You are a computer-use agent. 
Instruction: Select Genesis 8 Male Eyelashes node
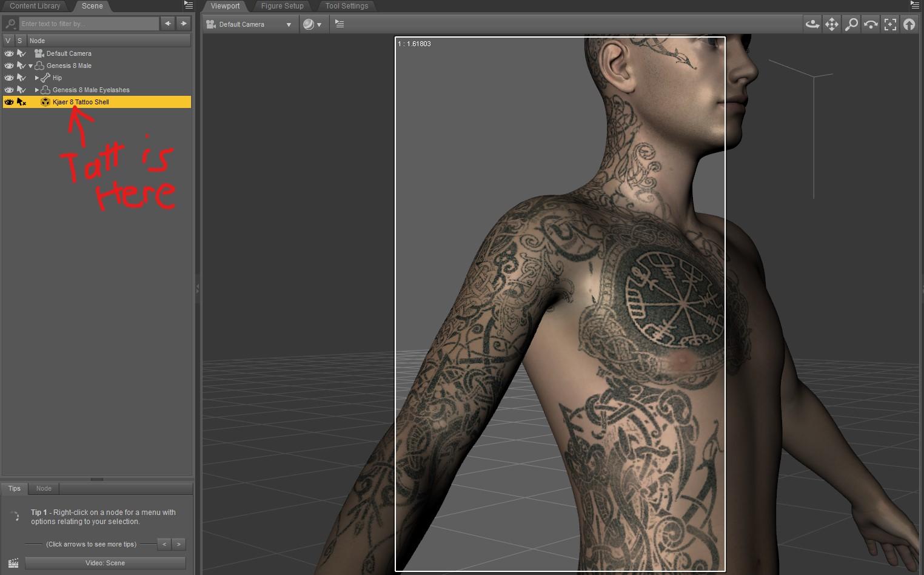(97, 90)
